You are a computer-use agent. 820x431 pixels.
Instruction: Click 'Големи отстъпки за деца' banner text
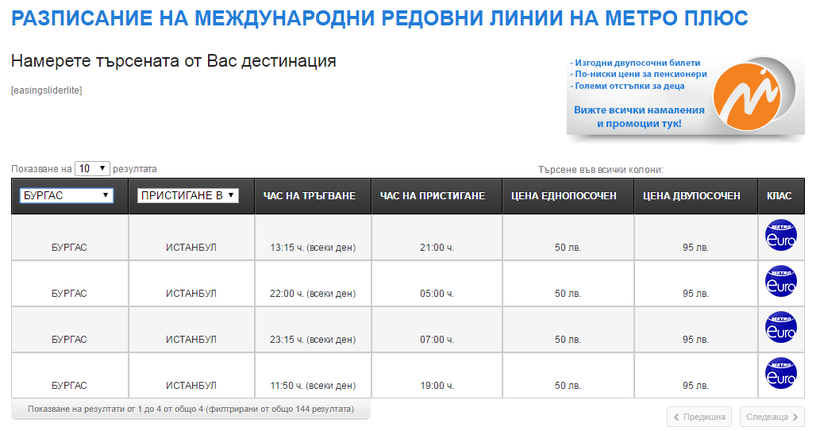point(627,86)
